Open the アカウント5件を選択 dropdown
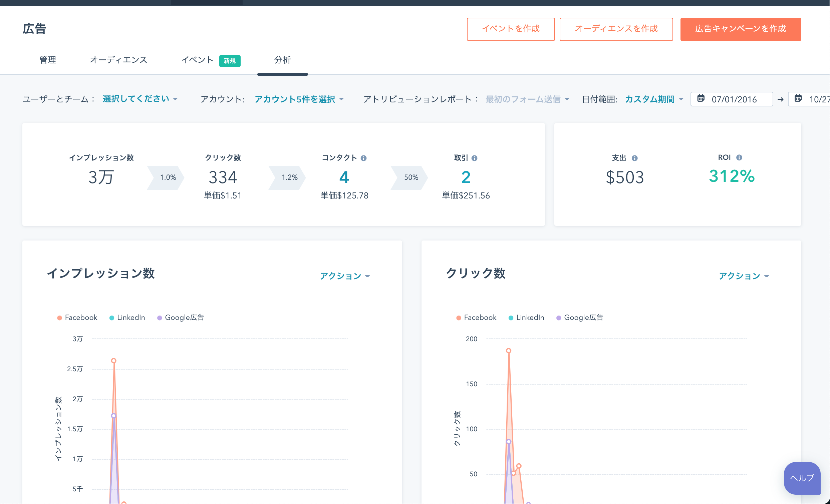Screen dimensions: 830x504 click(299, 99)
